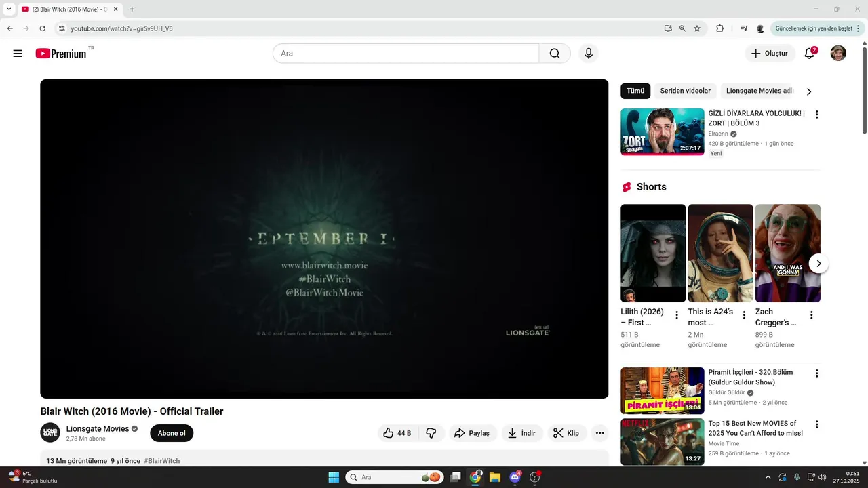Image resolution: width=868 pixels, height=488 pixels.
Task: Click the taskbar Ara search box
Action: click(395, 477)
